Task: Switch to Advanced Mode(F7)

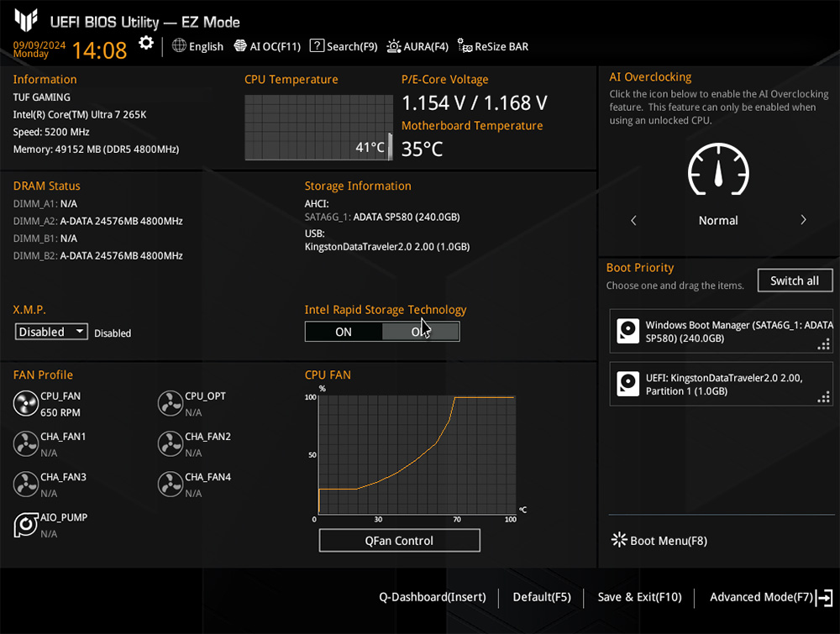Action: 761,597
